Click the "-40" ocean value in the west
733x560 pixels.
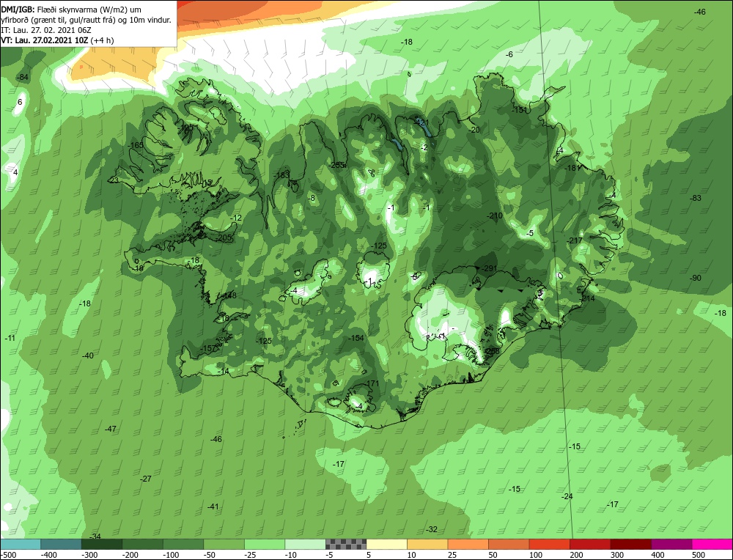(x=87, y=355)
